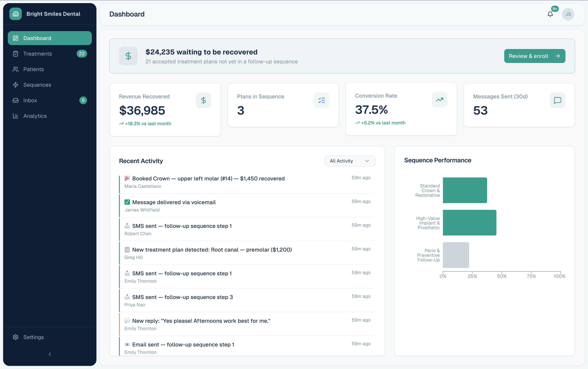Click the Bright Smiles Dental logo icon
Image resolution: width=588 pixels, height=369 pixels.
(15, 14)
